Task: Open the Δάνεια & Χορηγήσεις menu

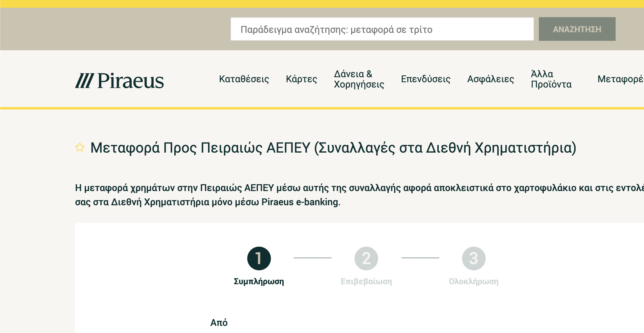Action: 359,79
